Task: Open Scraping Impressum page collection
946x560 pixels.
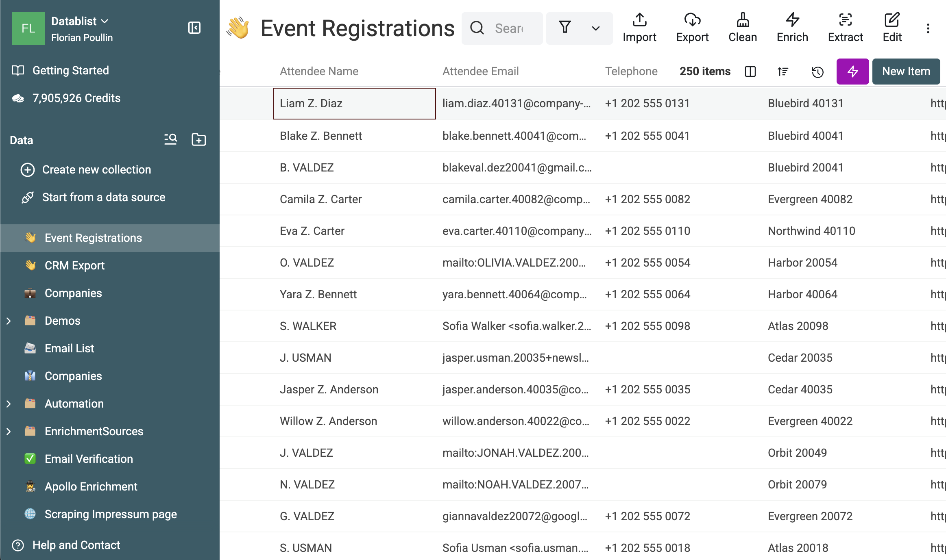Action: [x=110, y=514]
